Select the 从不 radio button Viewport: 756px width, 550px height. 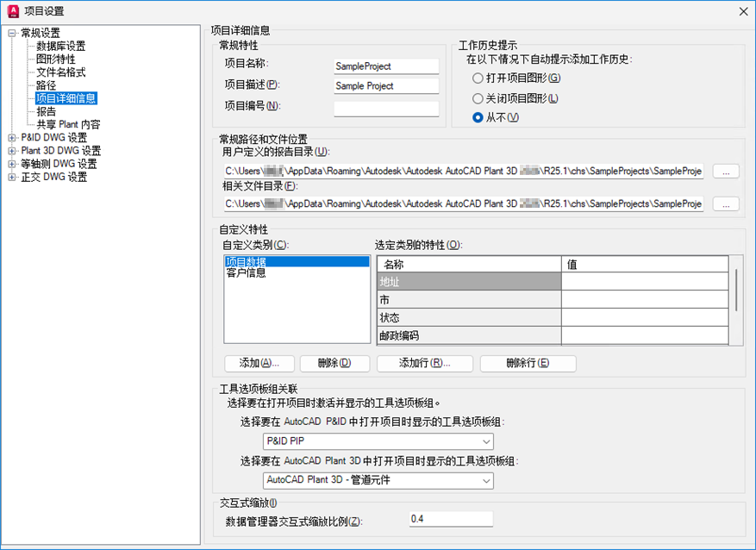(x=478, y=117)
